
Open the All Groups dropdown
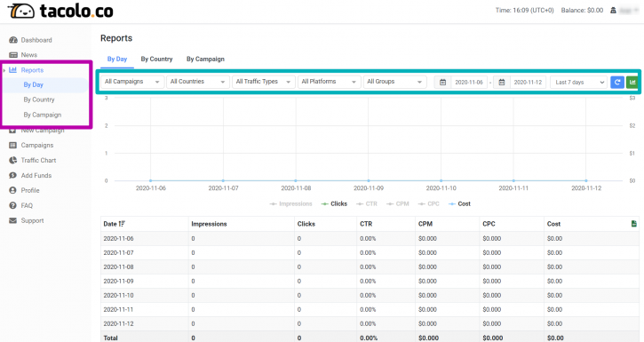(394, 82)
